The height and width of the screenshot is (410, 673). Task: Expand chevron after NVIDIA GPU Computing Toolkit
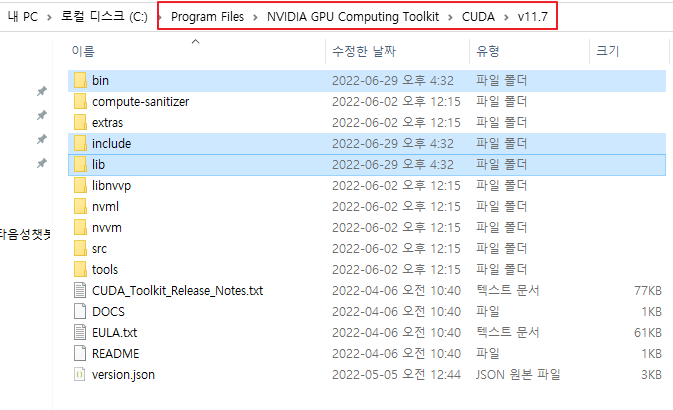tap(450, 17)
